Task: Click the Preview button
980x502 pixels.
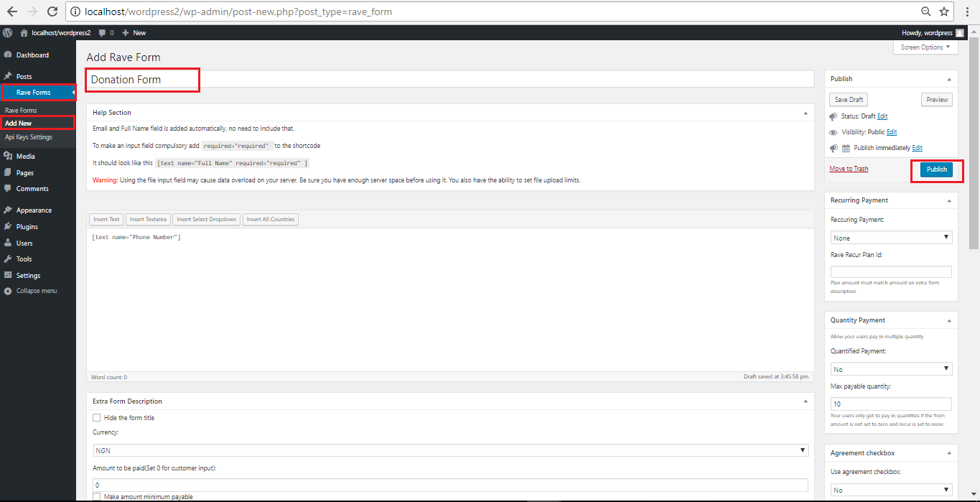Action: click(937, 100)
